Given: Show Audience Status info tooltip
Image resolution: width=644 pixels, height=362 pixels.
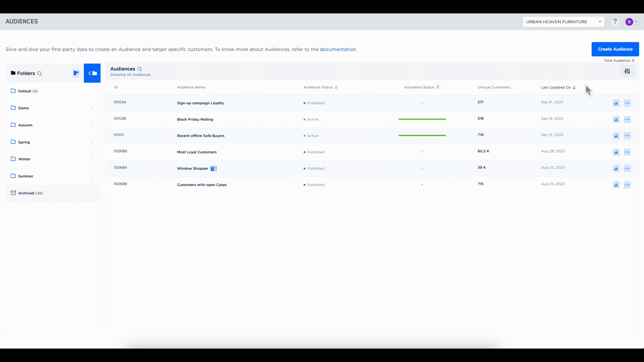Looking at the screenshot, I should (336, 87).
